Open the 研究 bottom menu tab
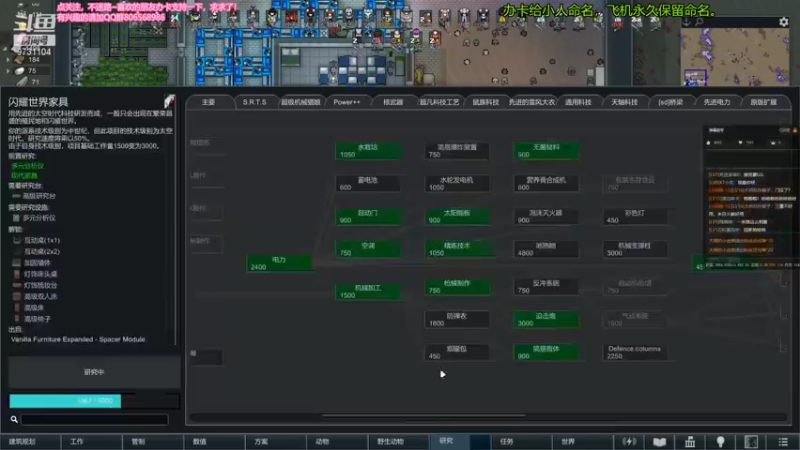 (x=460, y=442)
